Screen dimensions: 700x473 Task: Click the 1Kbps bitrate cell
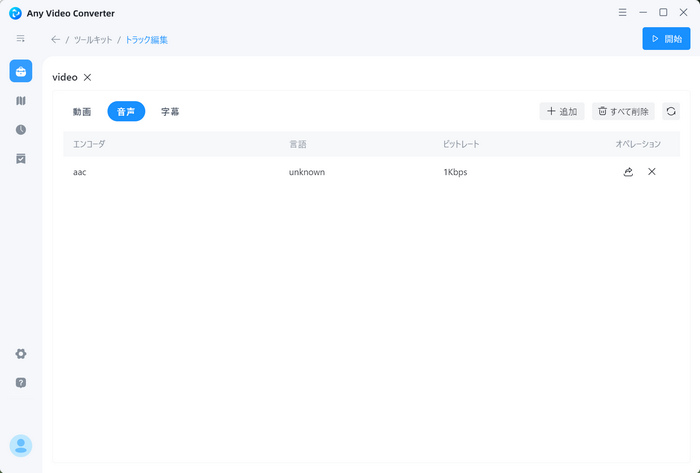point(455,172)
